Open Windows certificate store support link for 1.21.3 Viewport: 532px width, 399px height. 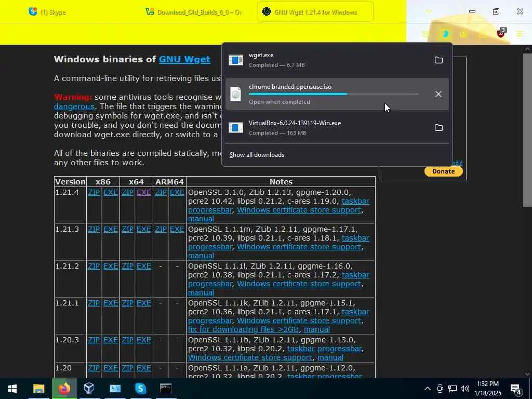[x=299, y=247]
